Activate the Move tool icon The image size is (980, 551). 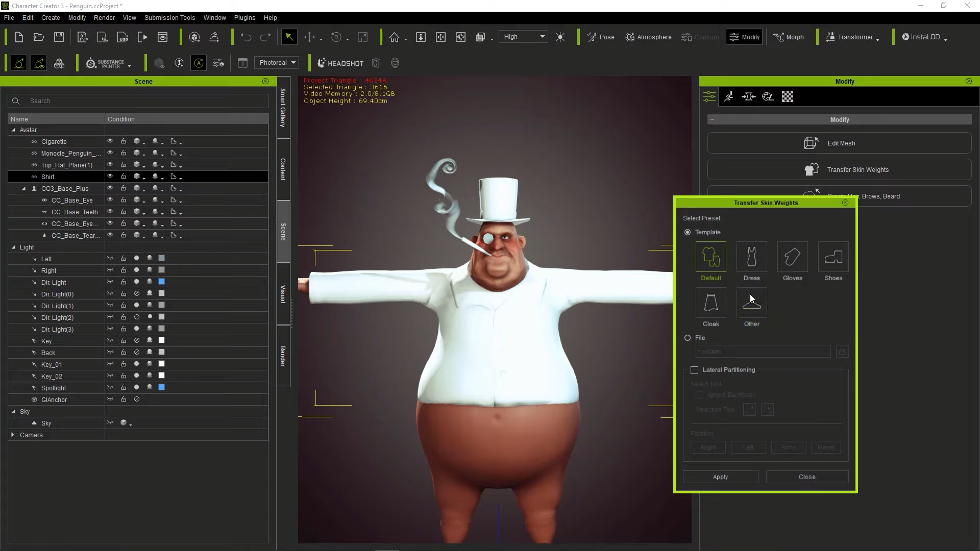tap(309, 37)
